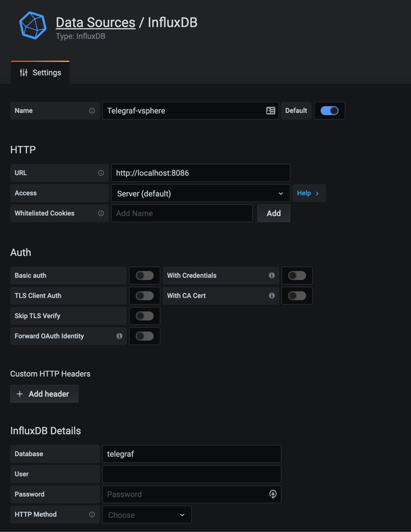Viewport: 411px width, 532px height.
Task: Click the Basic auth label
Action: (30, 276)
